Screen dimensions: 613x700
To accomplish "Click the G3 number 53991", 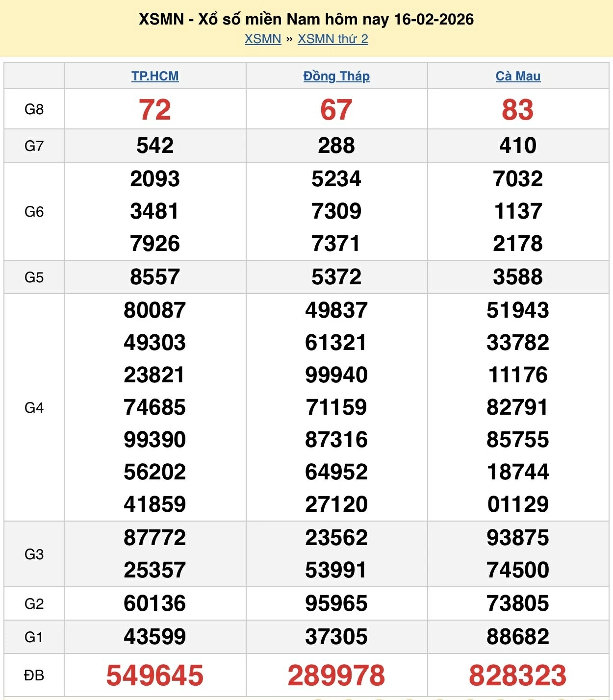I will 336,570.
